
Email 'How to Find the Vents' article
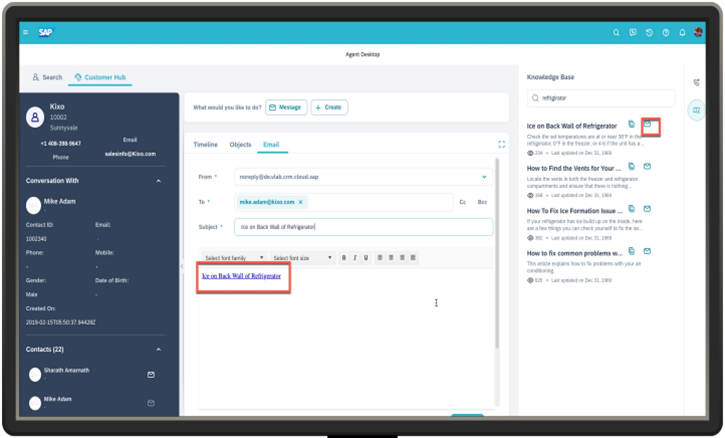pyautogui.click(x=647, y=167)
